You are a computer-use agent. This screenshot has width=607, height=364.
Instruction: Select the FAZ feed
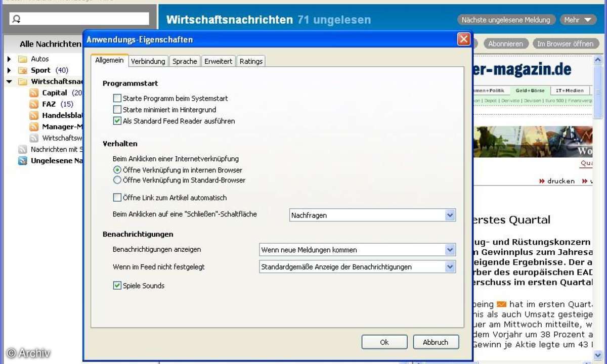pos(49,104)
